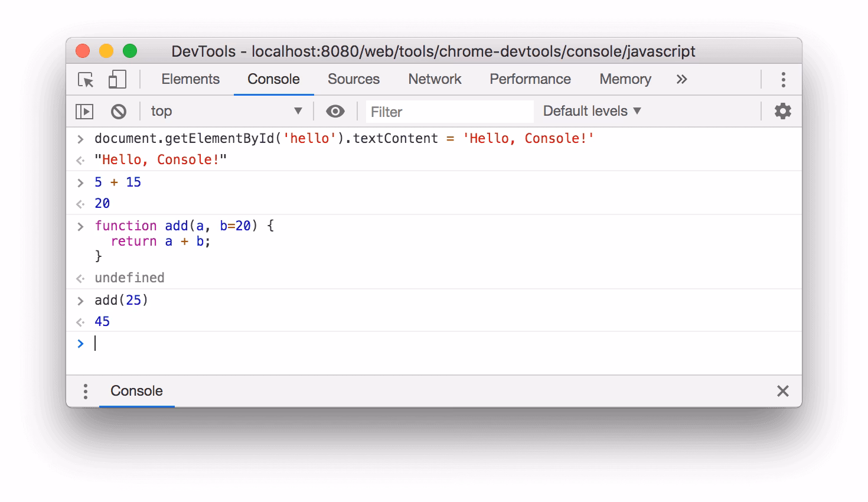Toggle the device toolbar icon
This screenshot has width=868, height=502.
pos(118,79)
